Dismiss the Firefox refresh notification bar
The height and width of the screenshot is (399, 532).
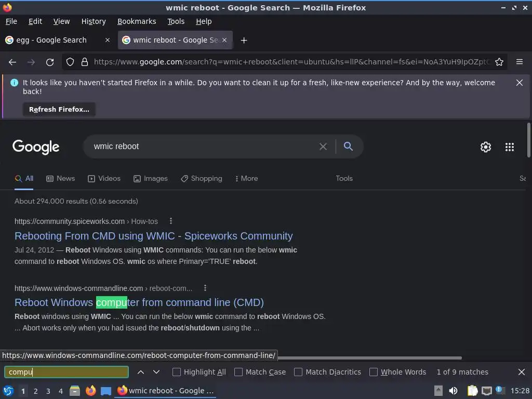tap(520, 83)
